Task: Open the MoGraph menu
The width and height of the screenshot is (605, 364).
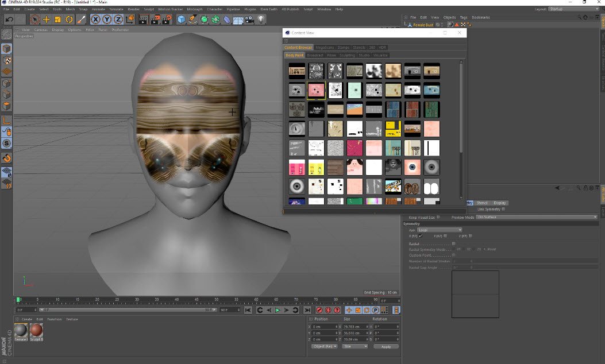Action: [x=195, y=9]
